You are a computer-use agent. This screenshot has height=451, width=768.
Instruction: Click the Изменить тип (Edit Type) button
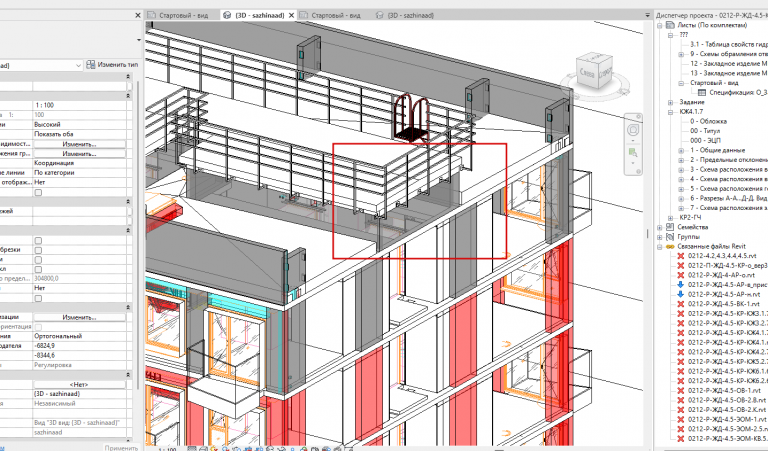coord(113,65)
